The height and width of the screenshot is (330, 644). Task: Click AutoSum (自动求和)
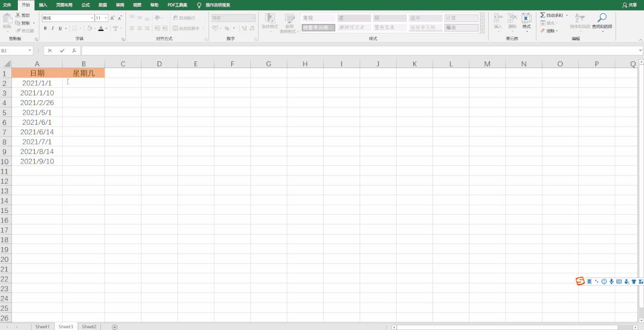551,15
